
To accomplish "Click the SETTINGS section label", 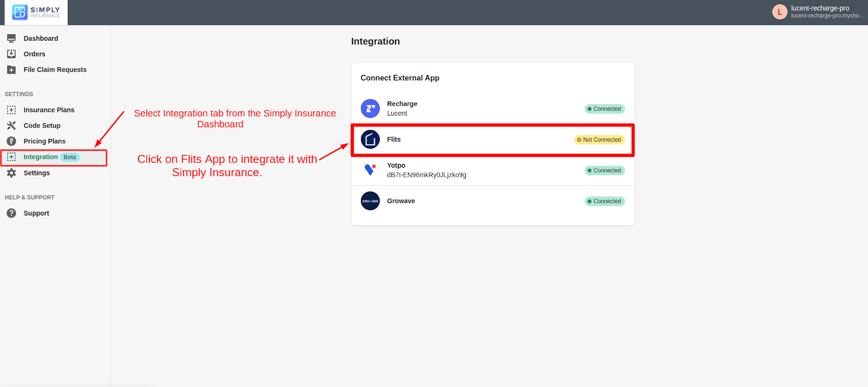I will coord(19,94).
